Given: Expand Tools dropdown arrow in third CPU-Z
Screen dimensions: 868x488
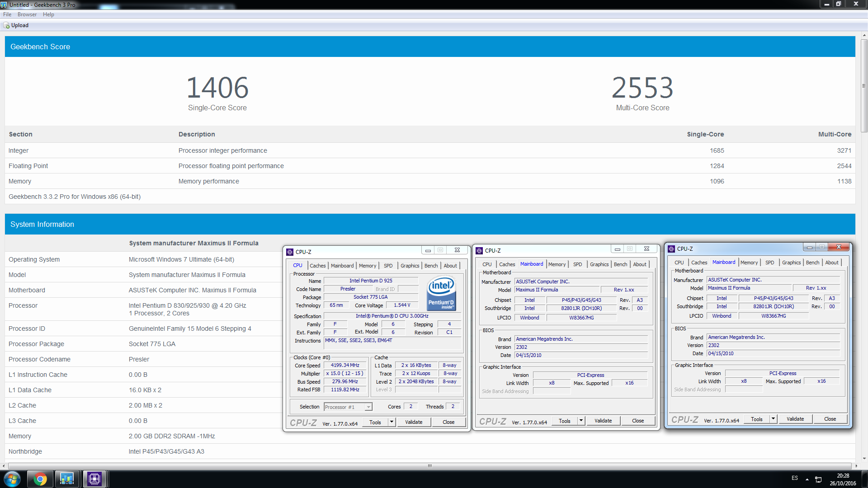Looking at the screenshot, I should pyautogui.click(x=774, y=419).
